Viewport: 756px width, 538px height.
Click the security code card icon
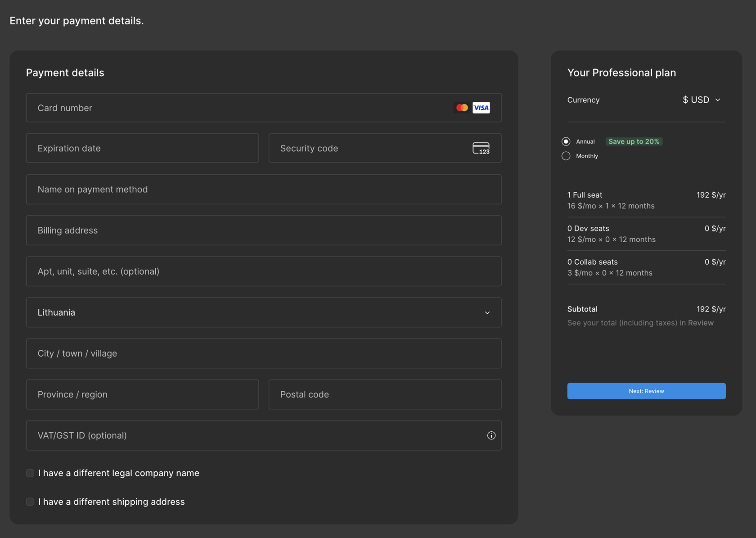point(481,148)
